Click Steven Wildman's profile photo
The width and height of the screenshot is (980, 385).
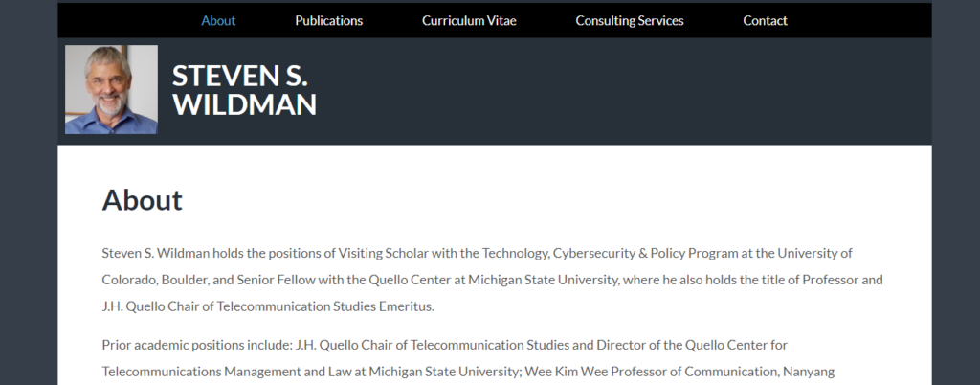[x=111, y=89]
